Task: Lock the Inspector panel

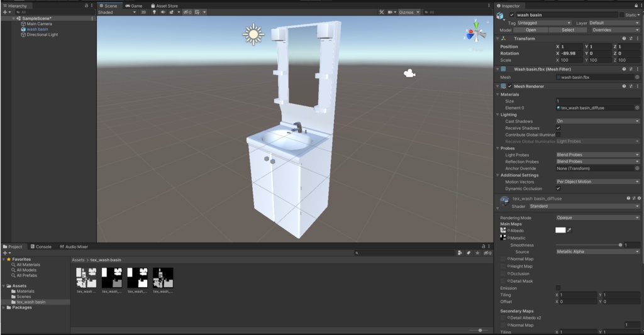Action: [x=636, y=6]
